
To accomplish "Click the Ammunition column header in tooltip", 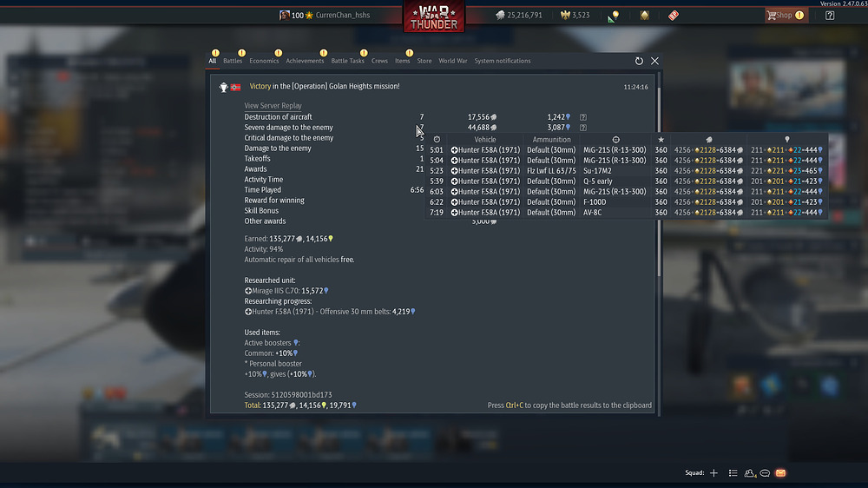I will 551,140.
